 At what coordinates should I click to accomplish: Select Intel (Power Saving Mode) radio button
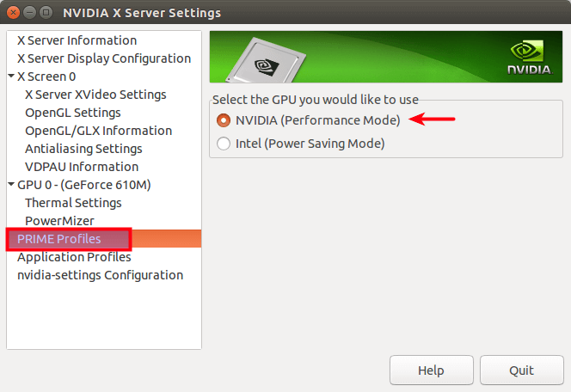point(224,144)
